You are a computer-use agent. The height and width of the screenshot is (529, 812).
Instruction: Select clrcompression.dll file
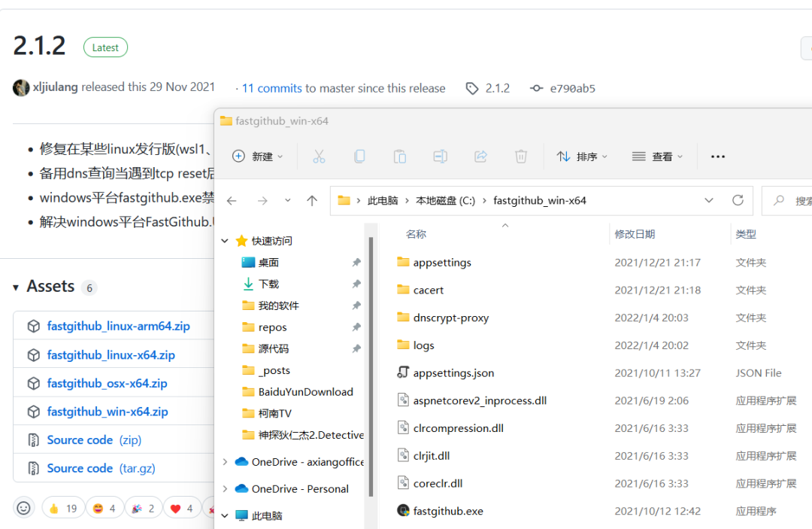(459, 428)
